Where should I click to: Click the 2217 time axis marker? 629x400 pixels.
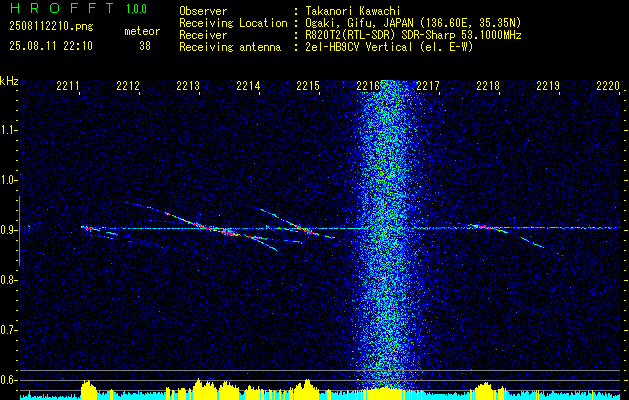click(x=428, y=85)
